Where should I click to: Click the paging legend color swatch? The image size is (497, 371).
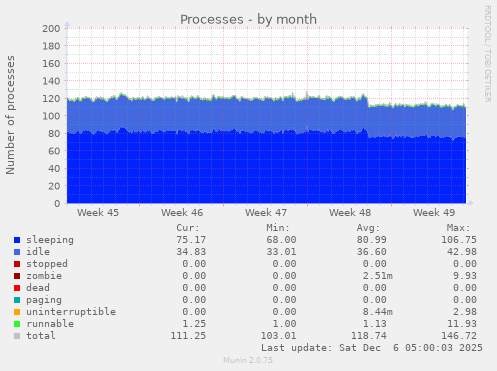pos(17,300)
